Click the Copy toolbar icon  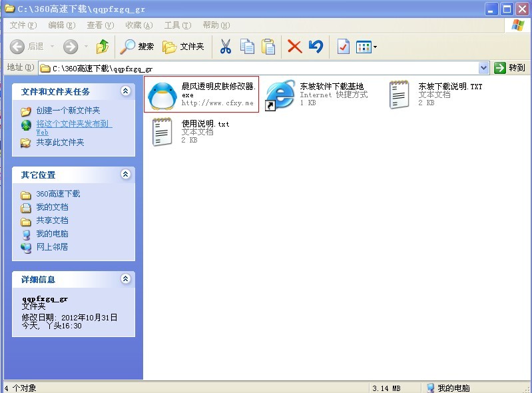[x=247, y=47]
